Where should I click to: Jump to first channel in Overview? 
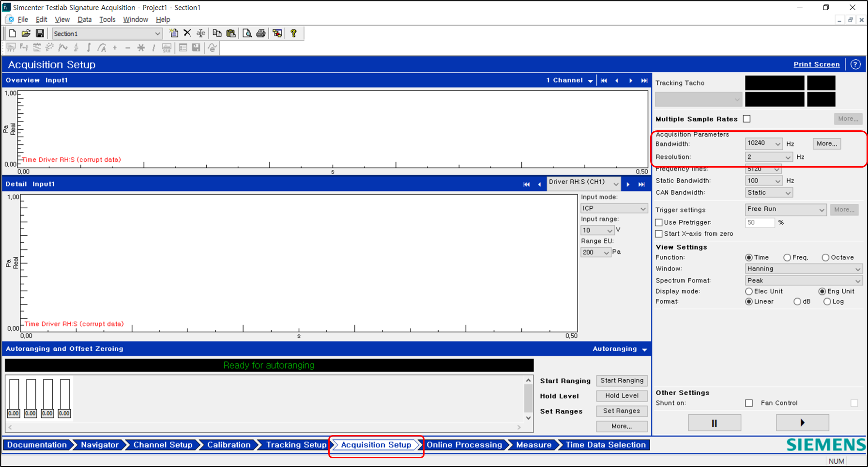(x=604, y=80)
